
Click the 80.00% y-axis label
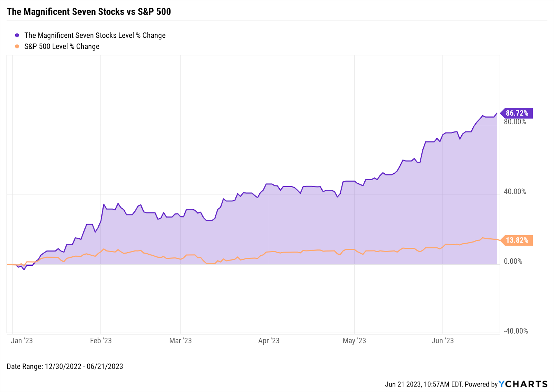pyautogui.click(x=515, y=122)
